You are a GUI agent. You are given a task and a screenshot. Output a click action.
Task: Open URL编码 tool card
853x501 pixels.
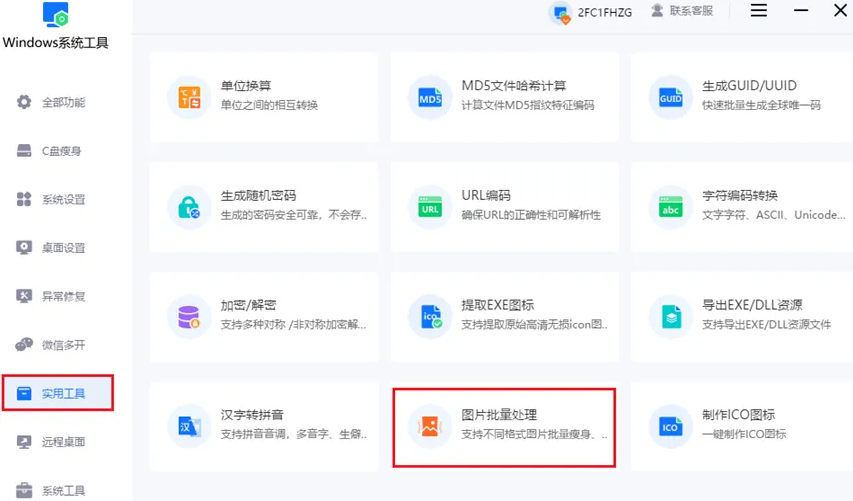click(x=504, y=207)
